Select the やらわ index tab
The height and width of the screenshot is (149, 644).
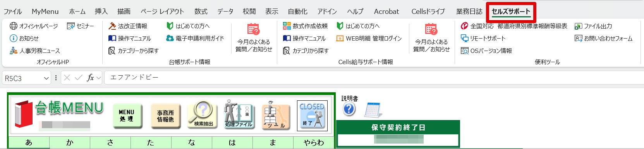point(314,142)
